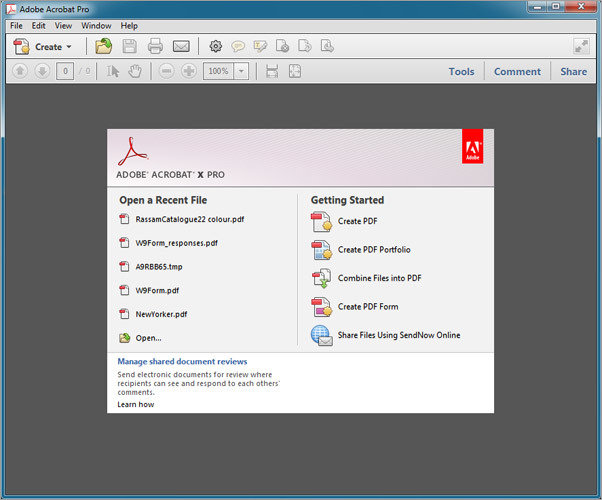Open the Comment pane
The height and width of the screenshot is (500, 602).
tap(517, 72)
